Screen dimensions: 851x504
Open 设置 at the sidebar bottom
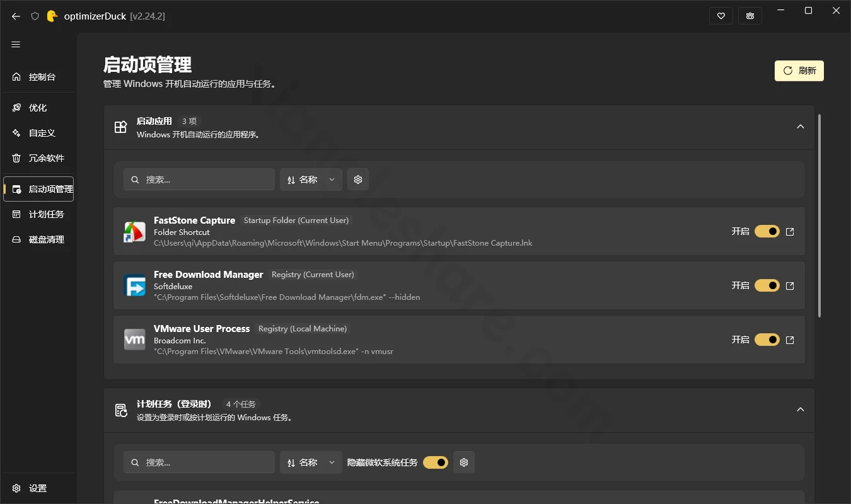pos(38,488)
